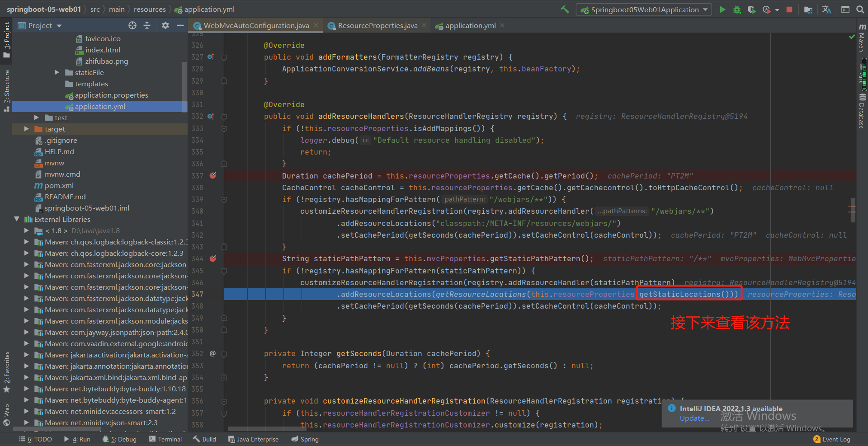Viewport: 868px width, 446px height.
Task: Click the recursive call icon line 352
Action: (212, 353)
